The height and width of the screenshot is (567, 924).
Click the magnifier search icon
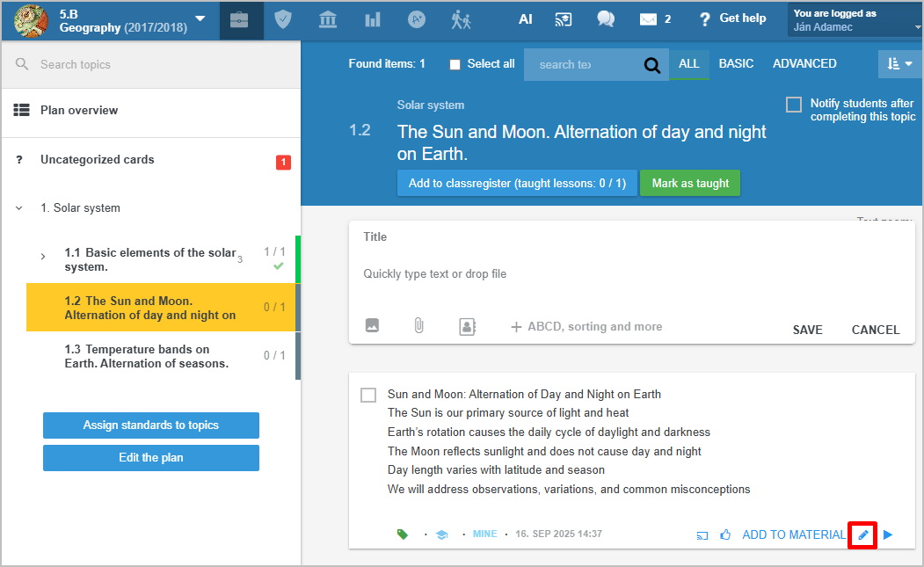(651, 65)
